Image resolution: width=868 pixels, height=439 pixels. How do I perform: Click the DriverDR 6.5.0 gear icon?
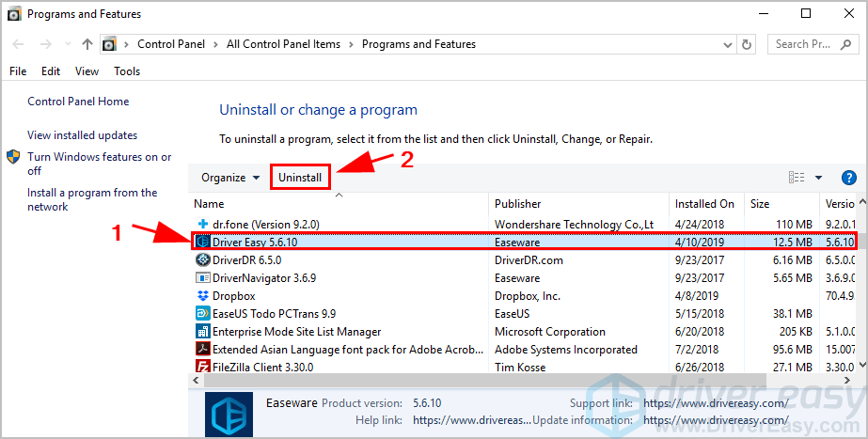pos(203,259)
